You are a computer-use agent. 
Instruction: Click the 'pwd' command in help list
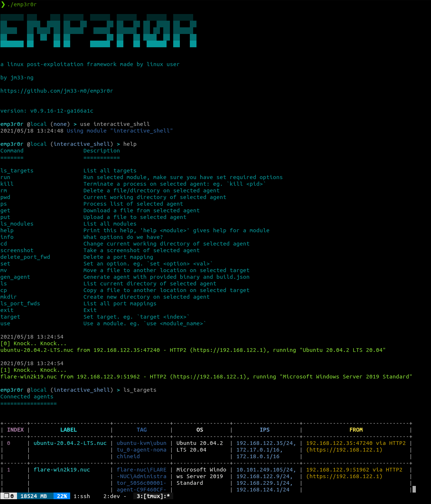pos(5,197)
